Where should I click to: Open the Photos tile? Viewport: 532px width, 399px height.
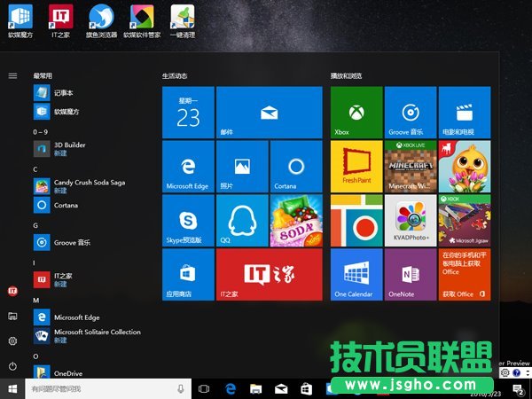pyautogui.click(x=242, y=167)
